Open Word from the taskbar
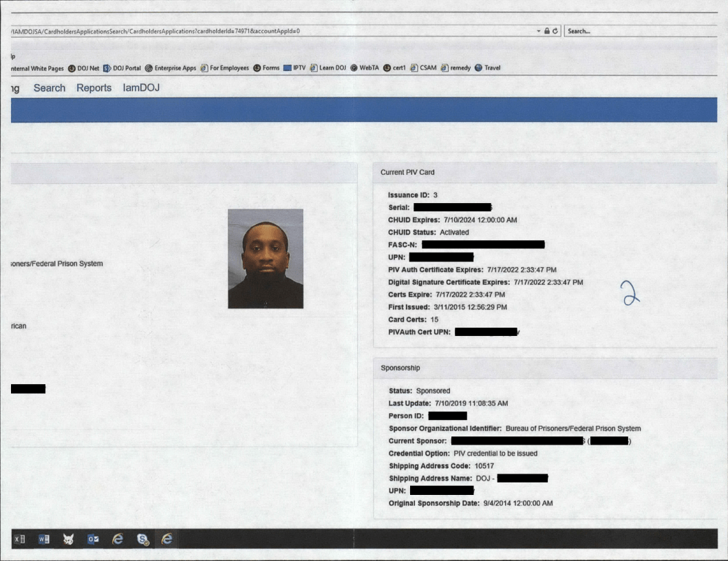The image size is (728, 561). pos(43,540)
